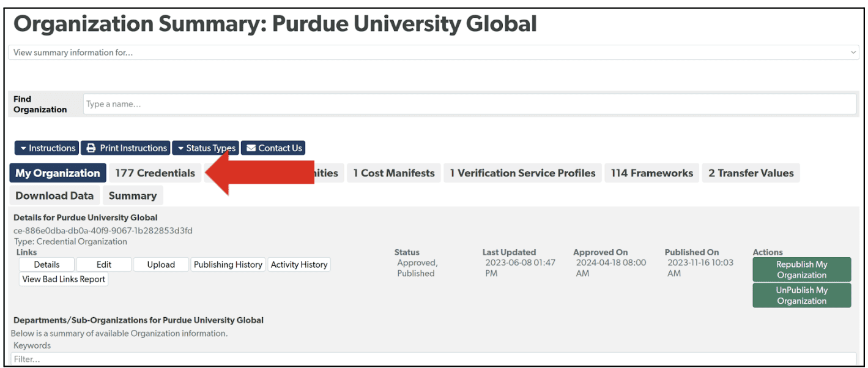
Task: Click the printer icon on Print Instructions
Action: click(x=90, y=148)
